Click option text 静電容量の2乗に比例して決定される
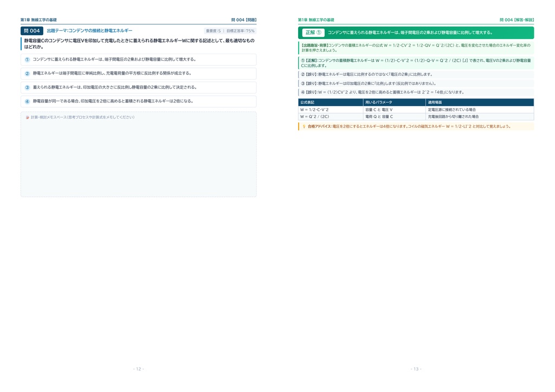This screenshot has width=555, height=392. tap(115, 87)
